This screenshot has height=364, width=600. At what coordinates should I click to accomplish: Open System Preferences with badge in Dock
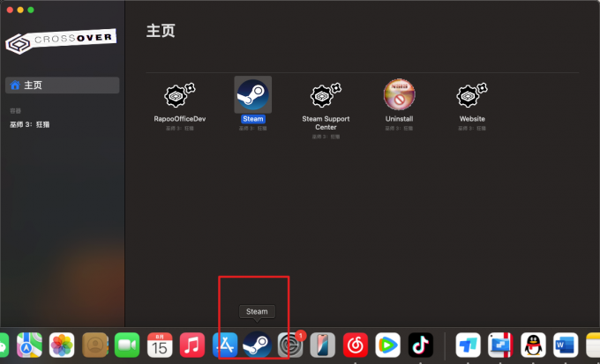[x=290, y=345]
